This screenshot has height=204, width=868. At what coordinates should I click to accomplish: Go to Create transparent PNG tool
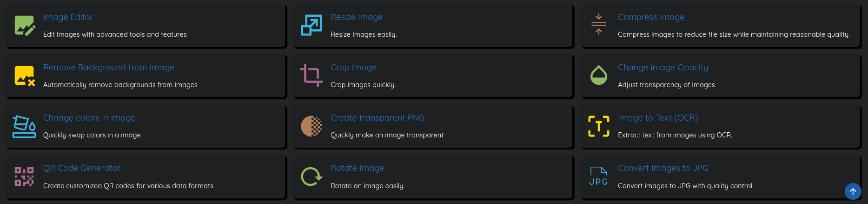377,118
